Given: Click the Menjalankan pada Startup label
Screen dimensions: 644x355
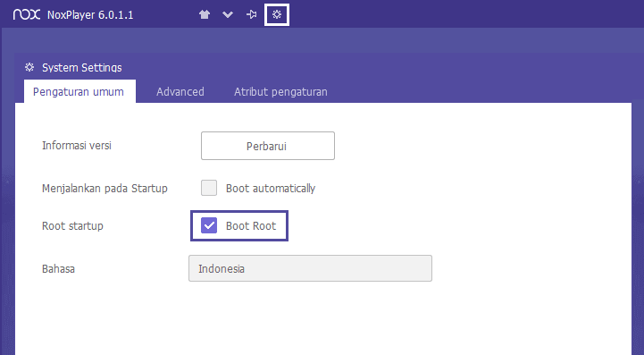Looking at the screenshot, I should pos(105,189).
